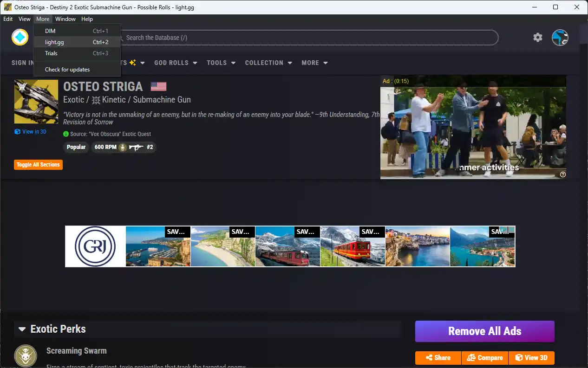Click the OSTEO STRIGA title text

pyautogui.click(x=103, y=87)
